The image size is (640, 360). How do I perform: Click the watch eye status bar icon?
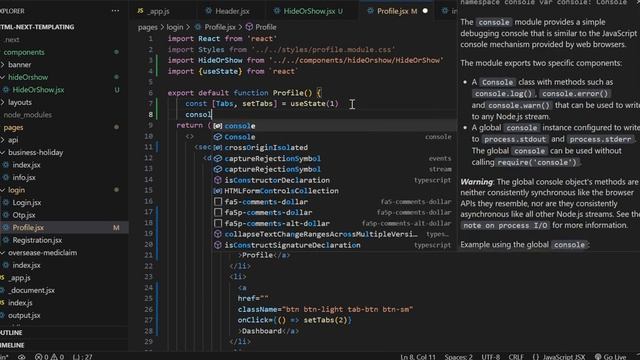click(x=21, y=357)
